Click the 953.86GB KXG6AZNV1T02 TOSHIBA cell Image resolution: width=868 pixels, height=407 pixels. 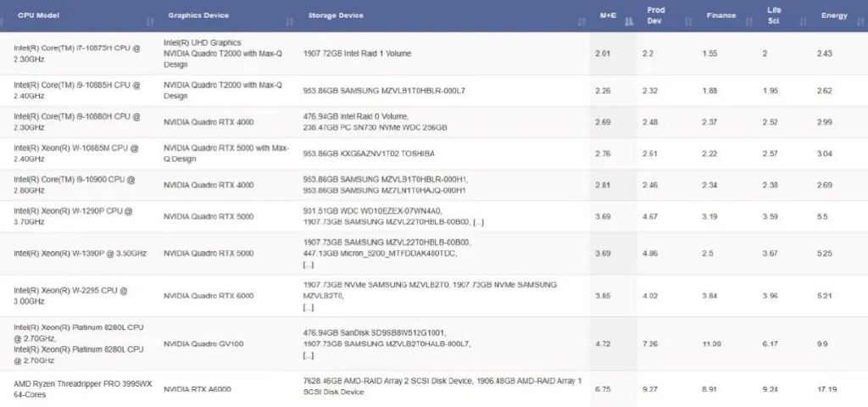coord(369,153)
